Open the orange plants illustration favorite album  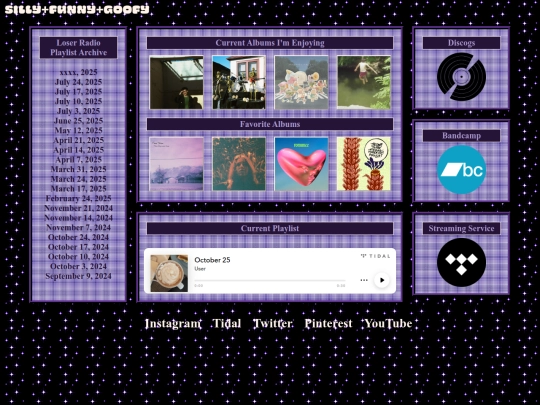pyautogui.click(x=364, y=164)
